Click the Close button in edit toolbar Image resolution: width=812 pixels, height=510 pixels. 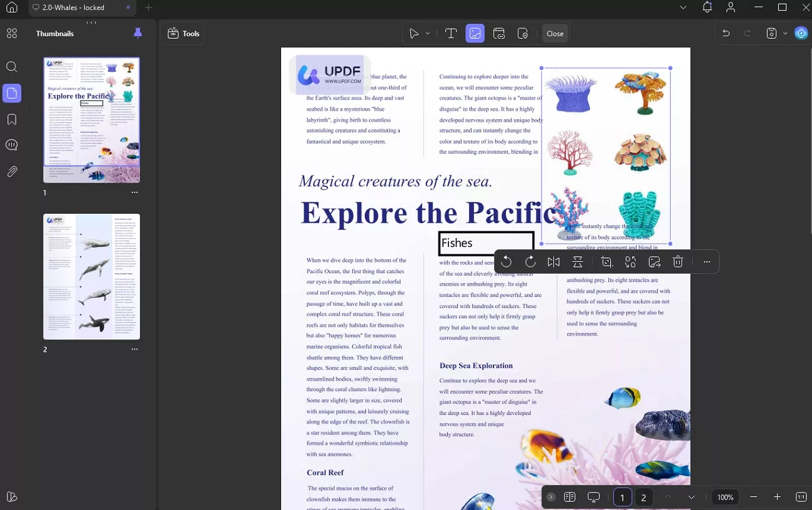tap(555, 34)
